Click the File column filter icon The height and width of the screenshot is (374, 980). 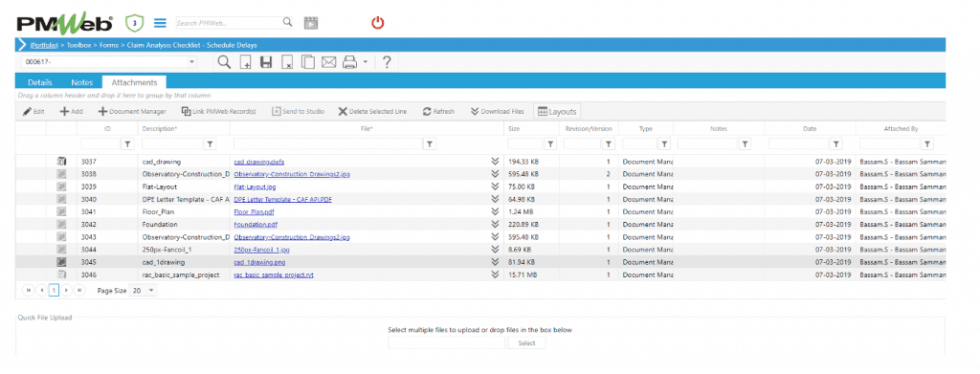(430, 144)
